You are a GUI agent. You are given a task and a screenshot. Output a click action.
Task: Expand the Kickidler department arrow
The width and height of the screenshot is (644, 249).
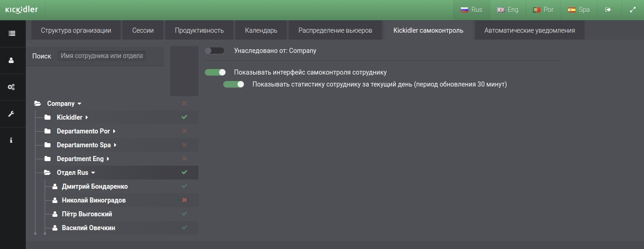click(x=87, y=117)
